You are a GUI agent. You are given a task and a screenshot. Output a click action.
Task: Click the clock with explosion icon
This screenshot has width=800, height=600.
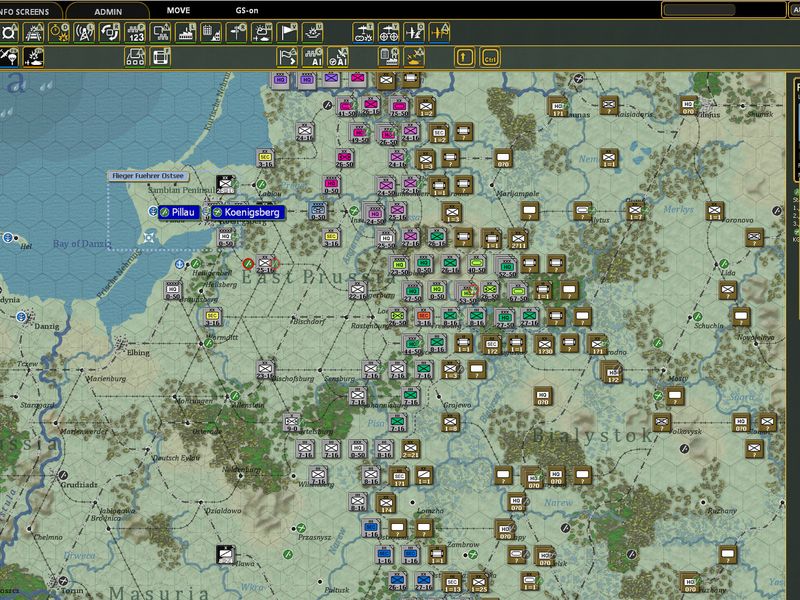point(59,33)
